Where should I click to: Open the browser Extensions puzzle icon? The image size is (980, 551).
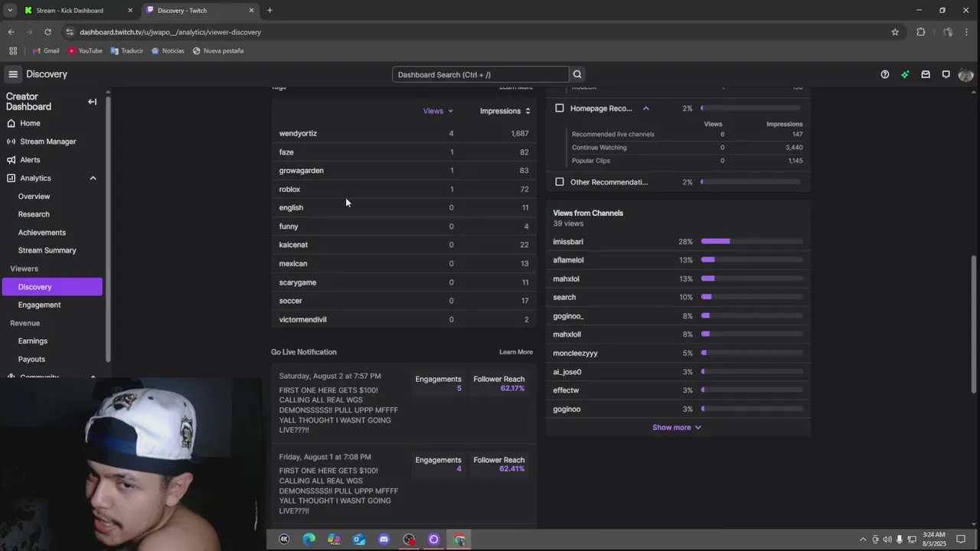tap(921, 32)
